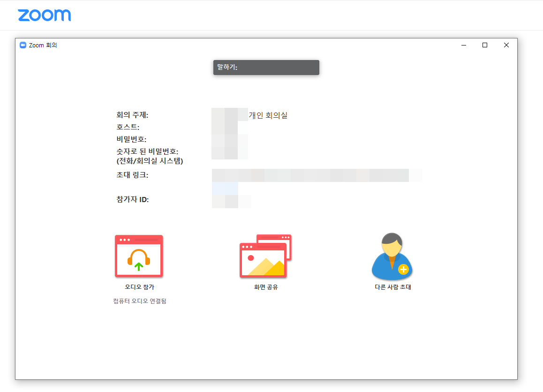Click the '개인 회의실' meeting topic text

click(268, 115)
